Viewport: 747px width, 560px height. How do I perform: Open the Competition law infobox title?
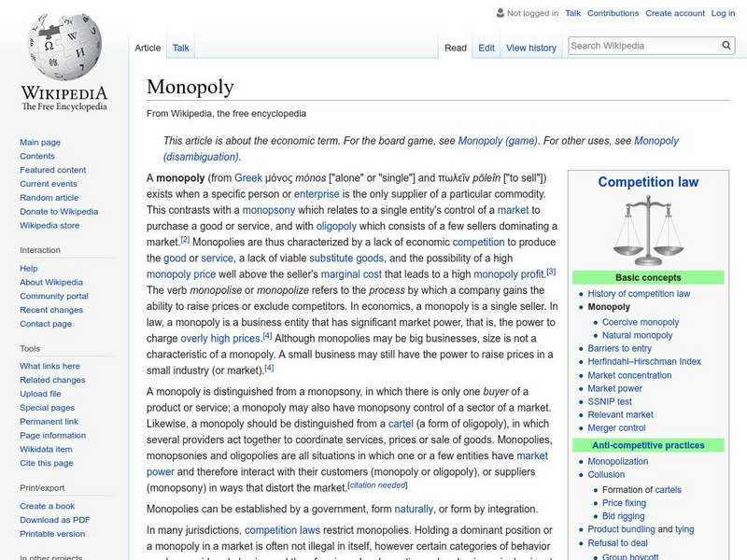(x=648, y=182)
